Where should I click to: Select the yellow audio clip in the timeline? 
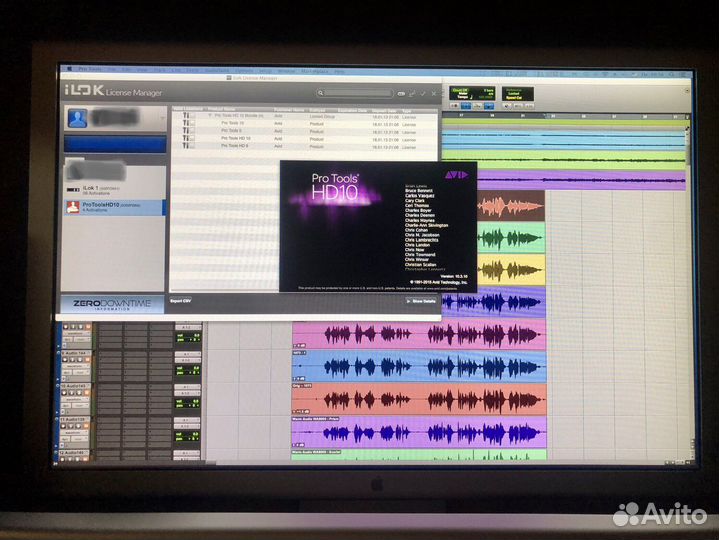click(x=511, y=270)
